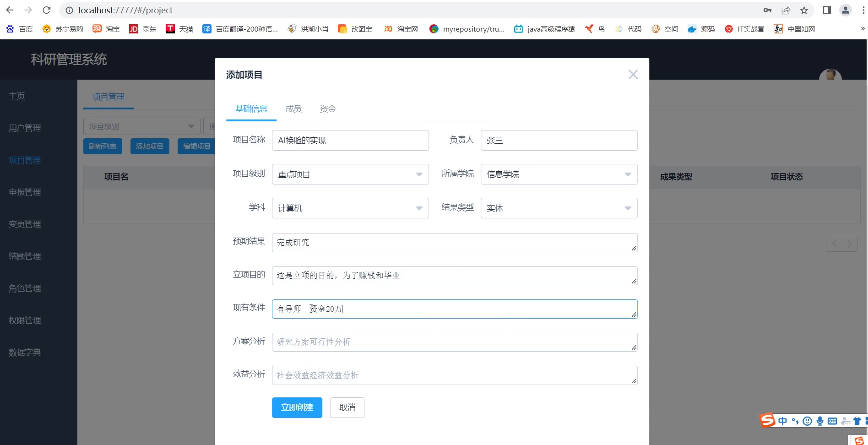Click the browser reload page icon
This screenshot has width=868, height=445.
coord(46,10)
